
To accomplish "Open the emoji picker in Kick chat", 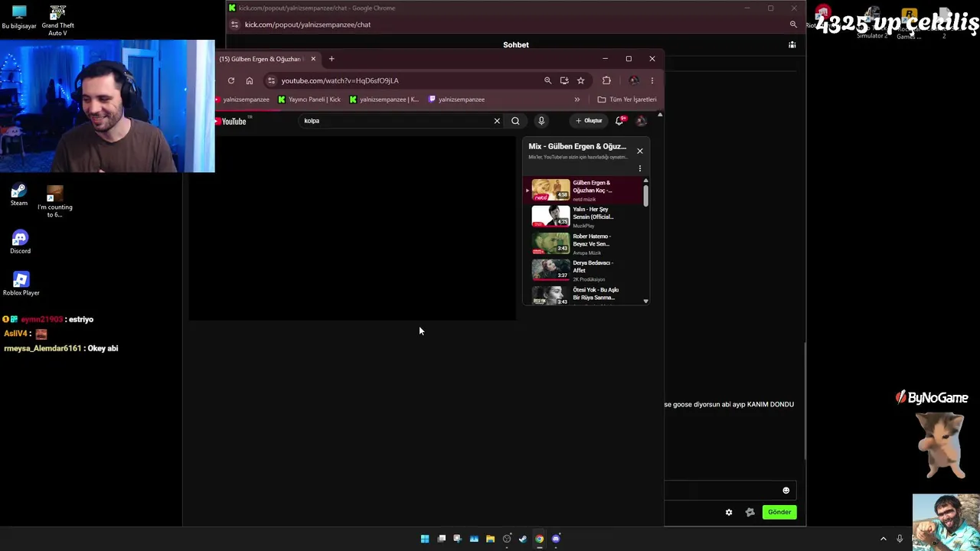I will [786, 491].
